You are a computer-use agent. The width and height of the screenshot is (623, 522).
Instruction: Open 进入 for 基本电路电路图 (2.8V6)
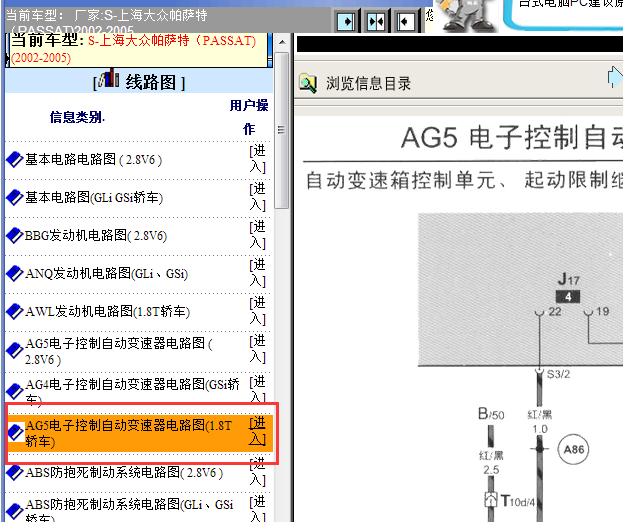click(x=257, y=159)
